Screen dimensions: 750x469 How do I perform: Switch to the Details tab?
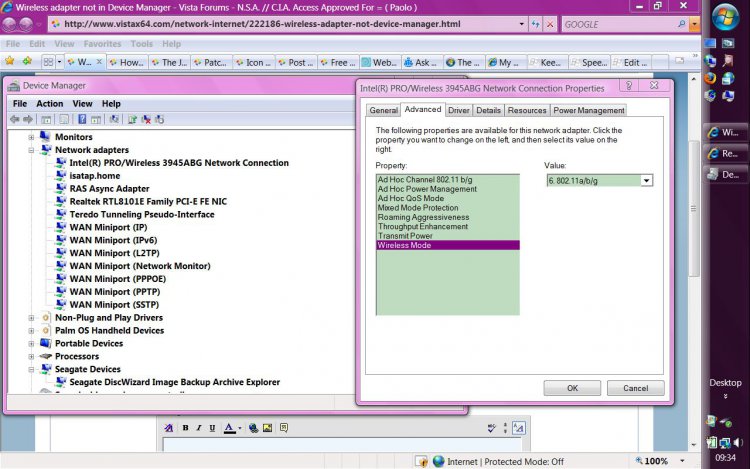click(x=488, y=110)
